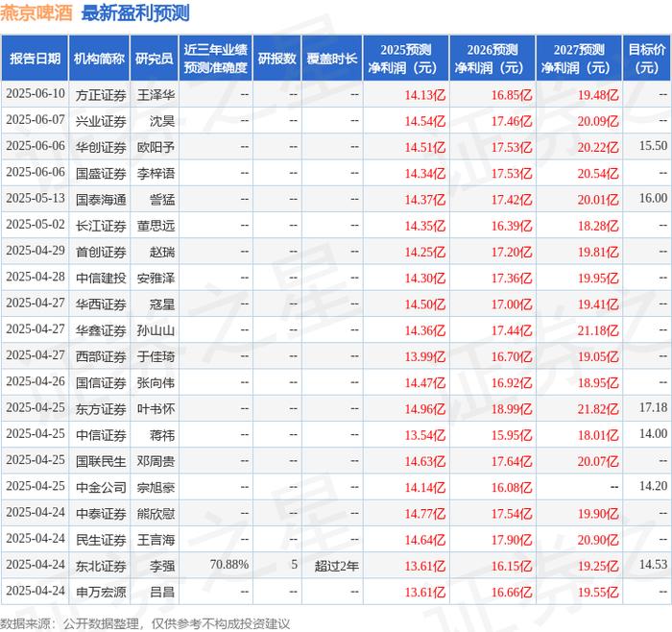Click the 19.55亿 forecast value
Screen dimensions: 672x632
(x=598, y=592)
